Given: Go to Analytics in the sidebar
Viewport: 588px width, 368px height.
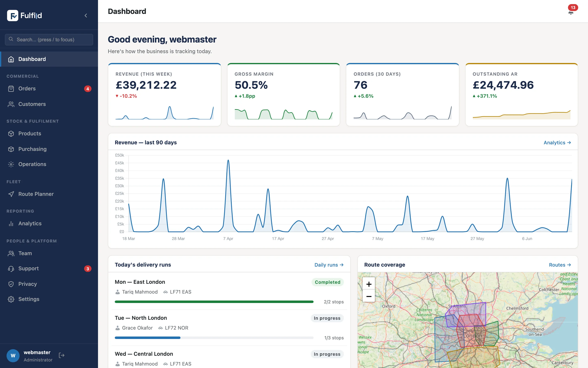Looking at the screenshot, I should 49,223.
